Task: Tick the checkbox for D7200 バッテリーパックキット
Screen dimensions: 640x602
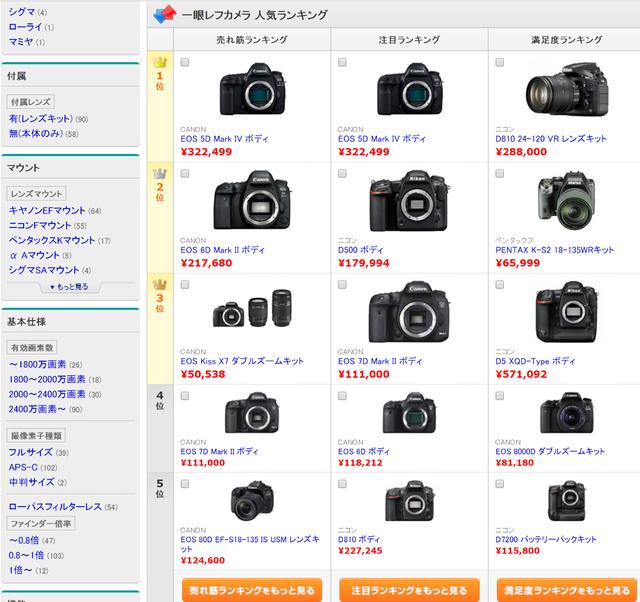Action: coord(499,484)
